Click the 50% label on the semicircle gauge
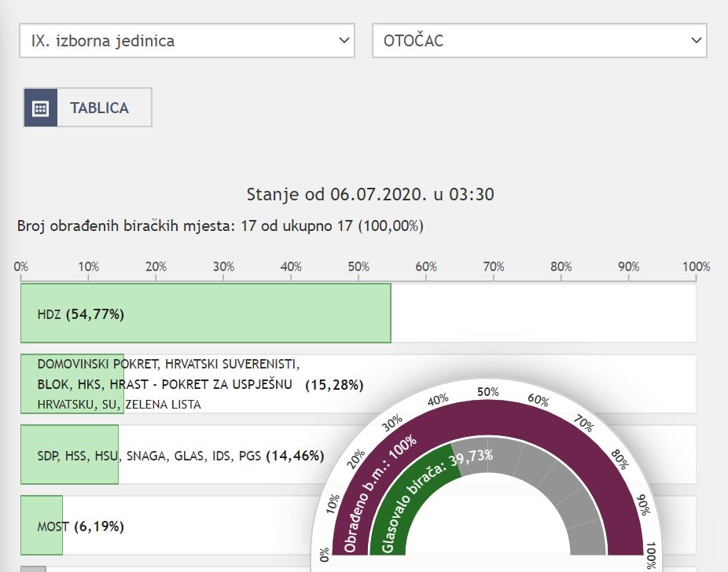The width and height of the screenshot is (728, 572). click(x=488, y=390)
